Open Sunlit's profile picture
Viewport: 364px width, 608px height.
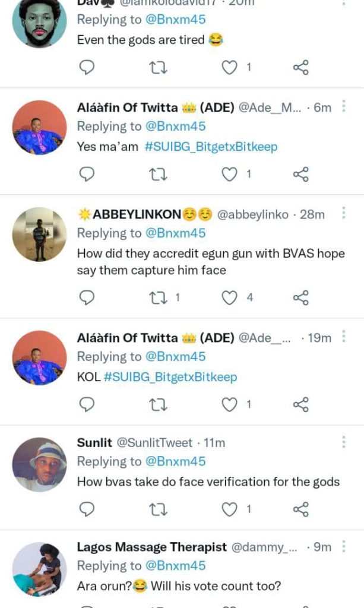click(x=39, y=465)
